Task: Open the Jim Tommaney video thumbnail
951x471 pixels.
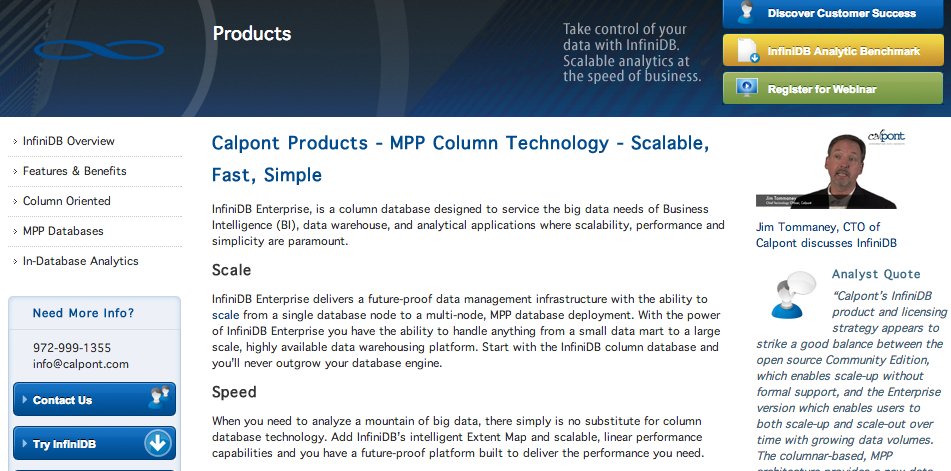Action: tap(825, 172)
